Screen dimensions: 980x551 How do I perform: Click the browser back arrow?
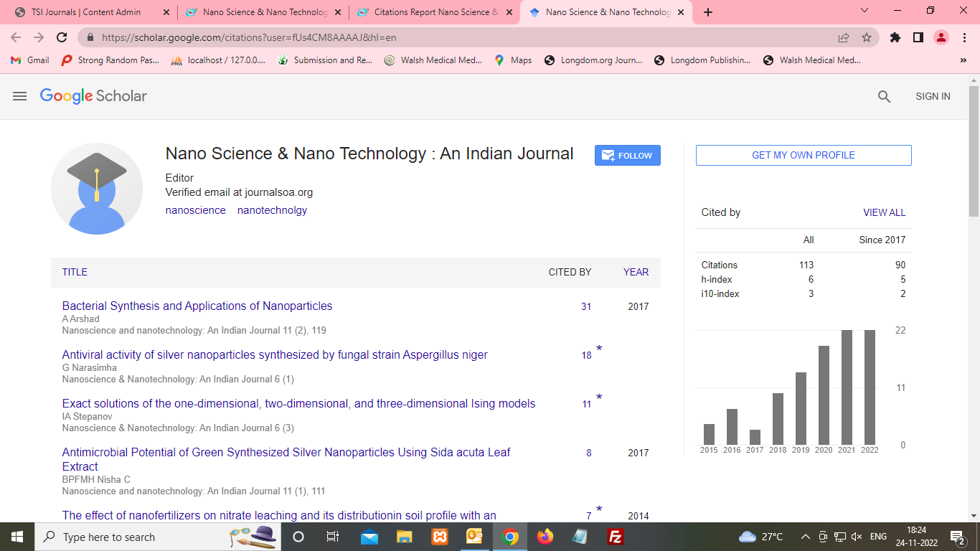click(17, 37)
